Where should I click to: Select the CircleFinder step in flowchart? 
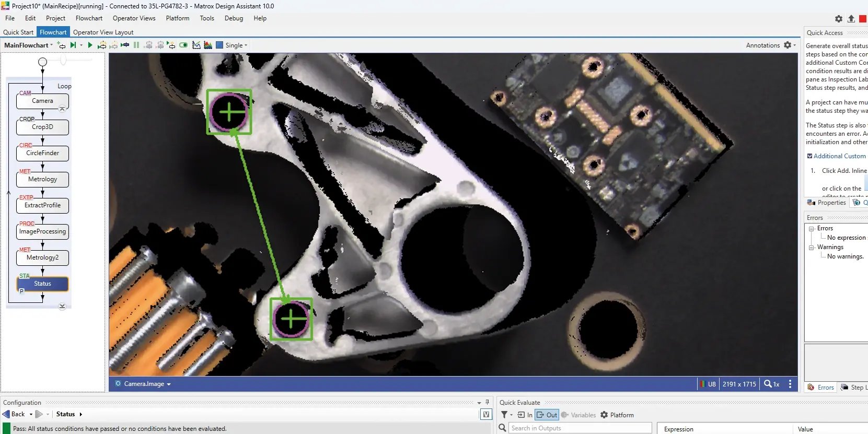pos(42,153)
